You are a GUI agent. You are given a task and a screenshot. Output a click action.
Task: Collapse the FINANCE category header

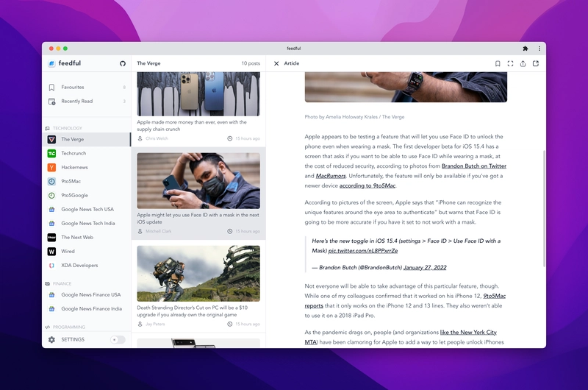(x=62, y=284)
